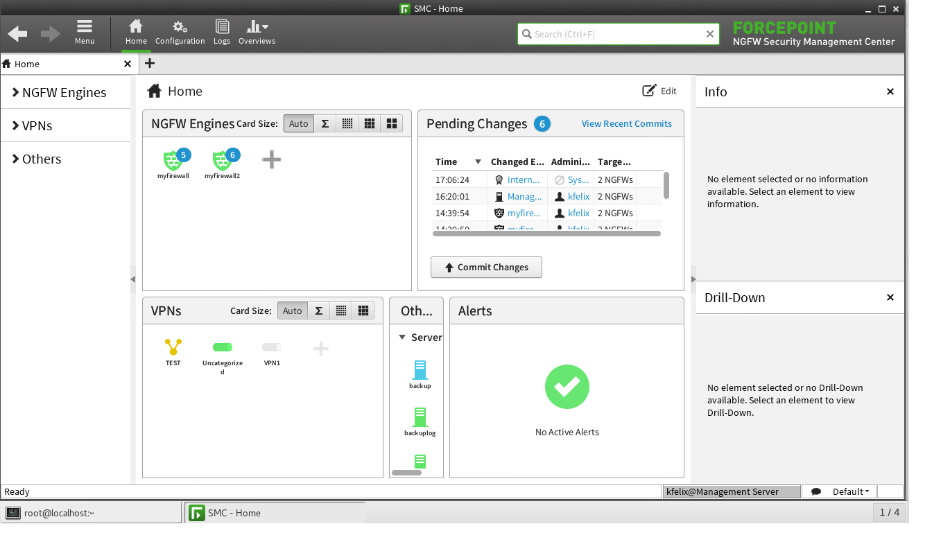
Task: Open the Logs toolbar icon
Action: click(x=222, y=31)
